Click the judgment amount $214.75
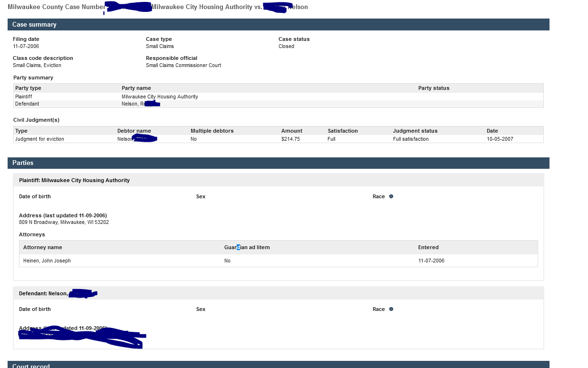The image size is (588, 368). click(290, 139)
